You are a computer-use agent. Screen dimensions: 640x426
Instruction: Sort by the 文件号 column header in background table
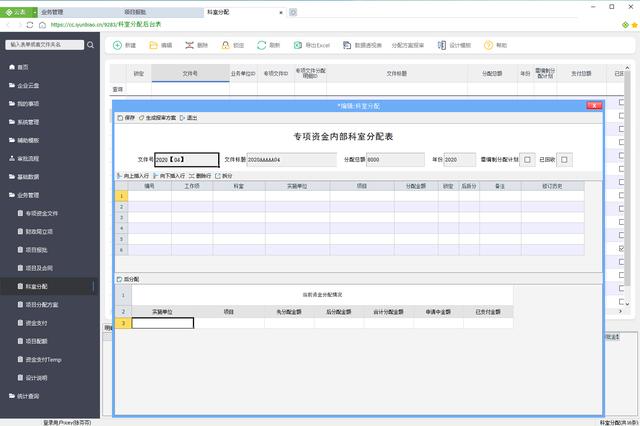pos(190,73)
